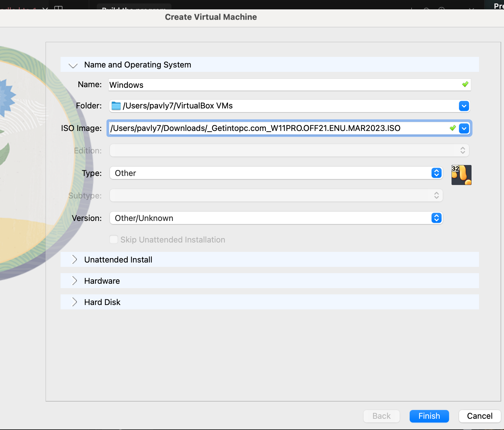Click the disabled Subtype dropdown

tap(276, 196)
